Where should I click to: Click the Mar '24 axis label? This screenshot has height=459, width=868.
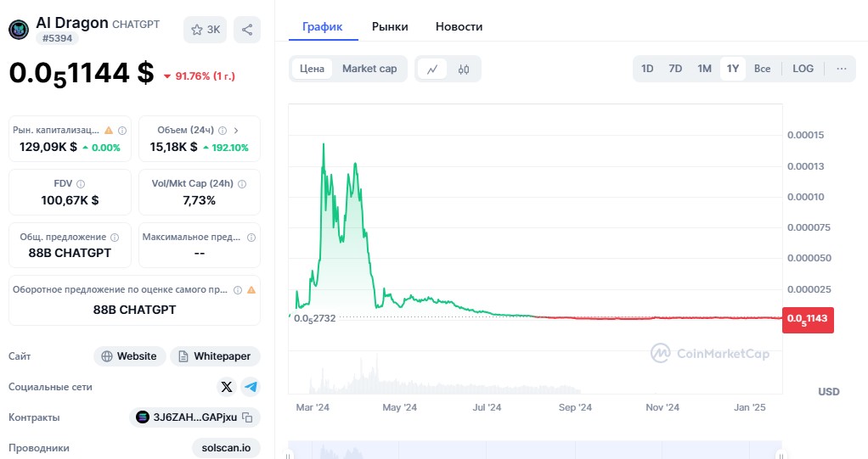[313, 407]
